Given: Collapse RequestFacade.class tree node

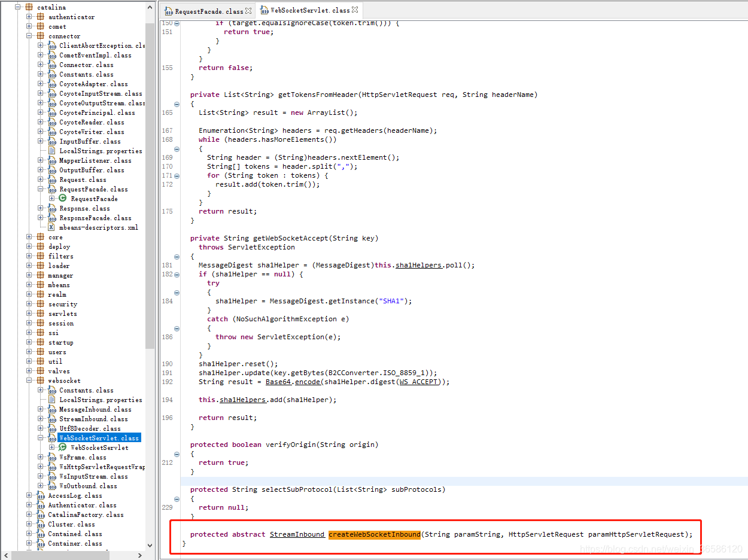Looking at the screenshot, I should (41, 189).
